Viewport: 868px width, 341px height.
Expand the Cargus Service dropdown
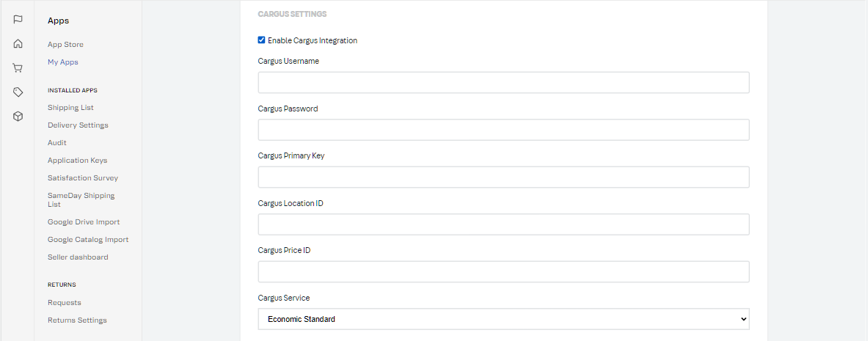503,319
